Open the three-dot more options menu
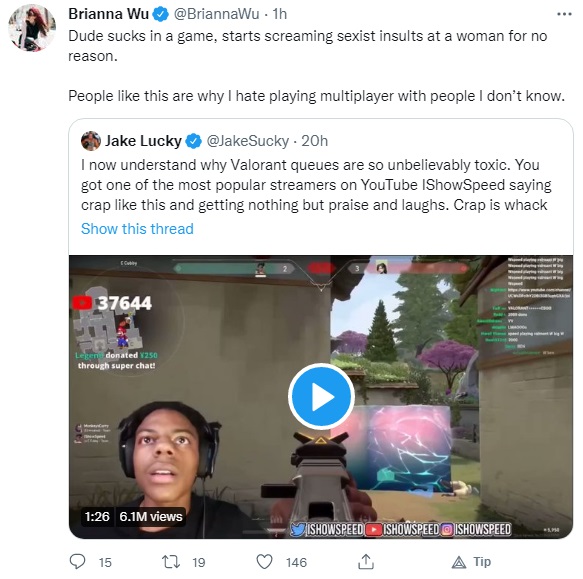The image size is (583, 579). [x=564, y=14]
